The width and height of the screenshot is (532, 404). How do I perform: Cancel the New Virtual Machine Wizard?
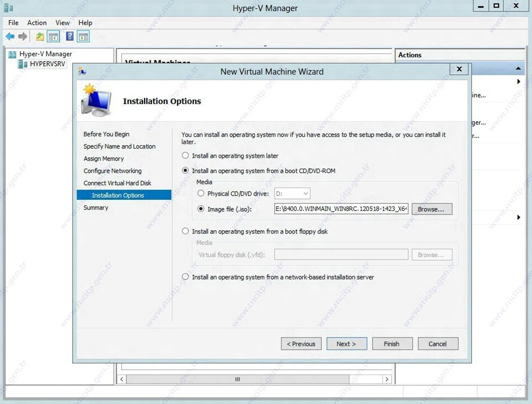tap(438, 343)
